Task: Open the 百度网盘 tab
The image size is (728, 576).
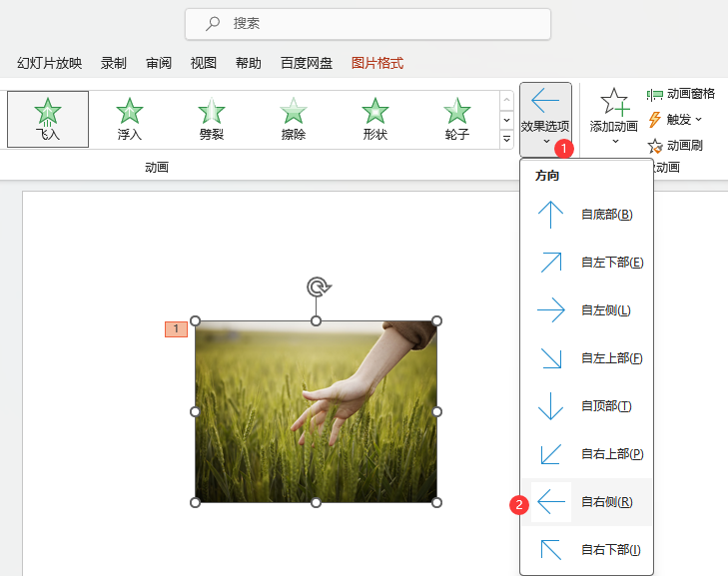Action: (x=307, y=63)
